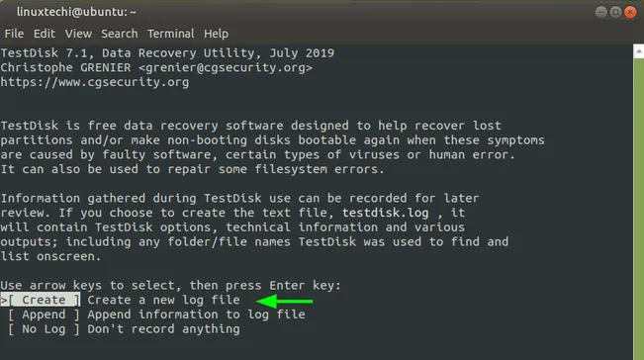Maximize the terminal window
644x360 pixels.
[615, 12]
